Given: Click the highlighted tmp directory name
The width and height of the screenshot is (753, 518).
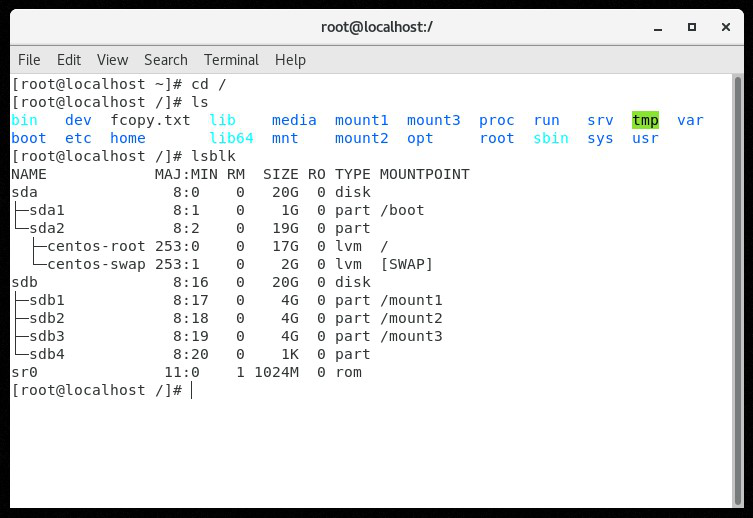Looking at the screenshot, I should [645, 120].
